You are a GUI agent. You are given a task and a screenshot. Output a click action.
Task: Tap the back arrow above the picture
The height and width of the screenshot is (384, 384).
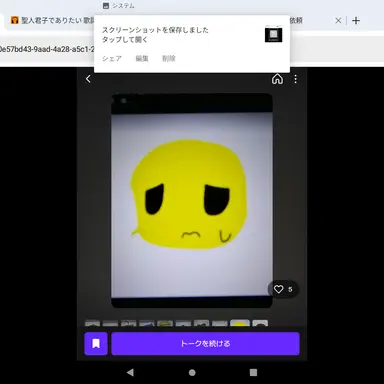(88, 79)
